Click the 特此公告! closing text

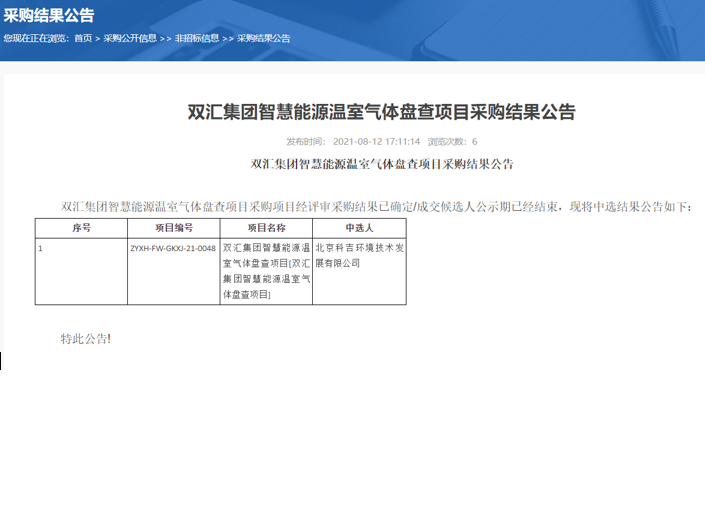pyautogui.click(x=86, y=339)
